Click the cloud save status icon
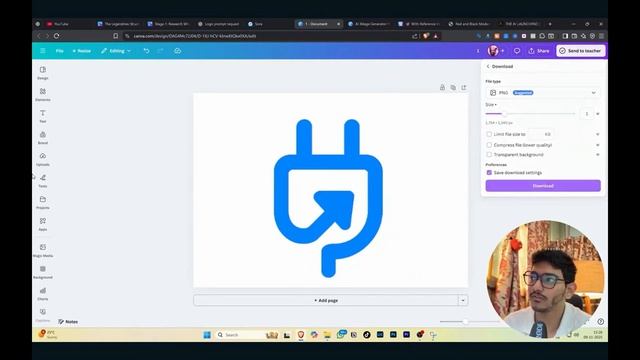Image resolution: width=640 pixels, height=360 pixels. pyautogui.click(x=178, y=51)
